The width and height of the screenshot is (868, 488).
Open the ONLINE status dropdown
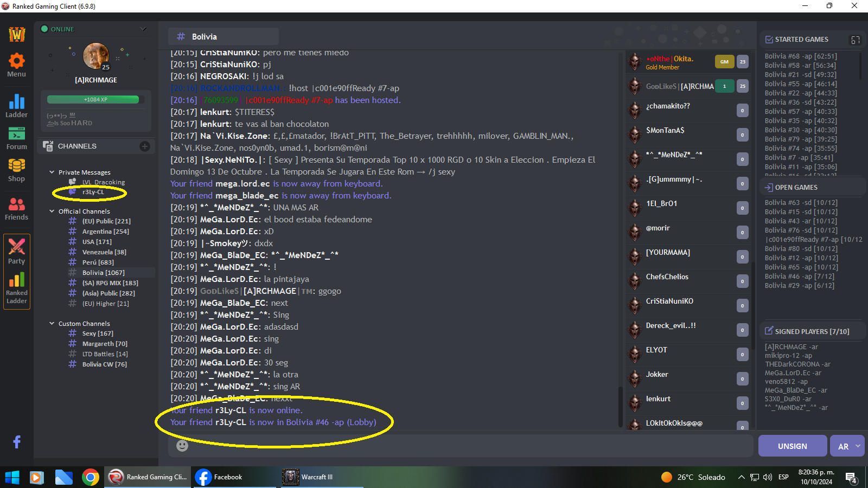[x=143, y=29]
